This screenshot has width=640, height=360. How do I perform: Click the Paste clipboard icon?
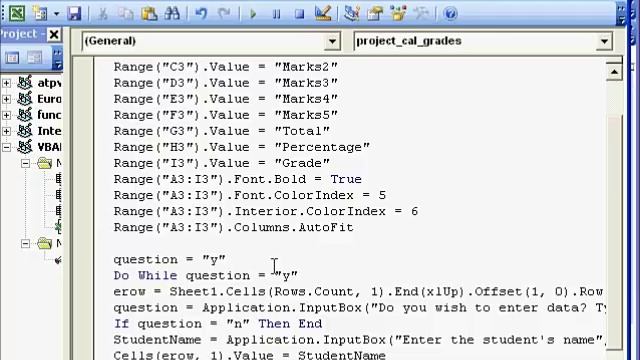(149, 14)
